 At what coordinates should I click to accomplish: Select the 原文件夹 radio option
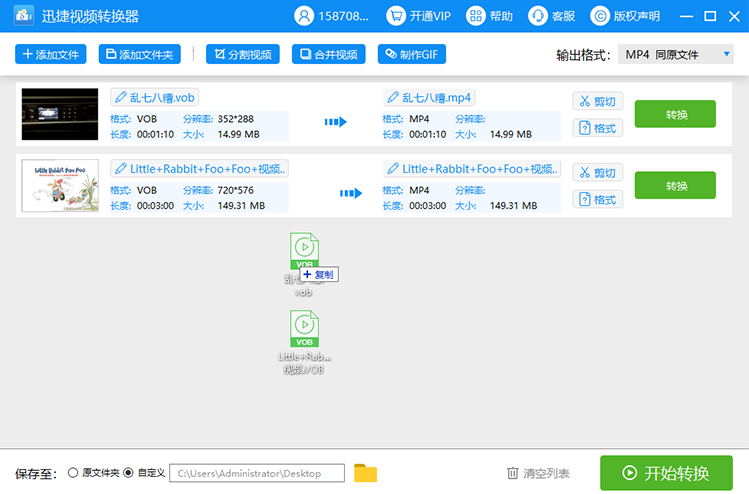[73, 473]
